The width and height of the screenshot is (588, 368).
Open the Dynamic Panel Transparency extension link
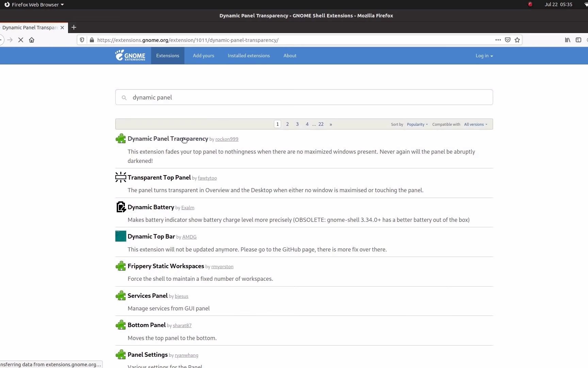[168, 139]
